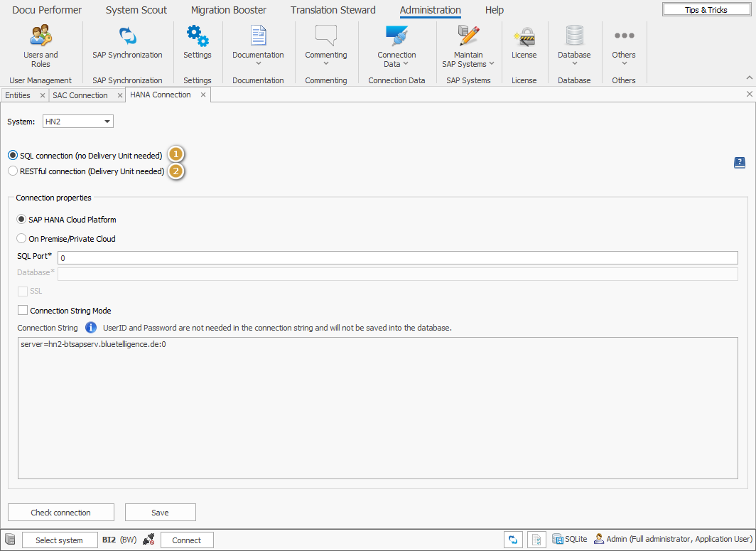Select SQL connection (no Delivery Unit needed)

12,155
